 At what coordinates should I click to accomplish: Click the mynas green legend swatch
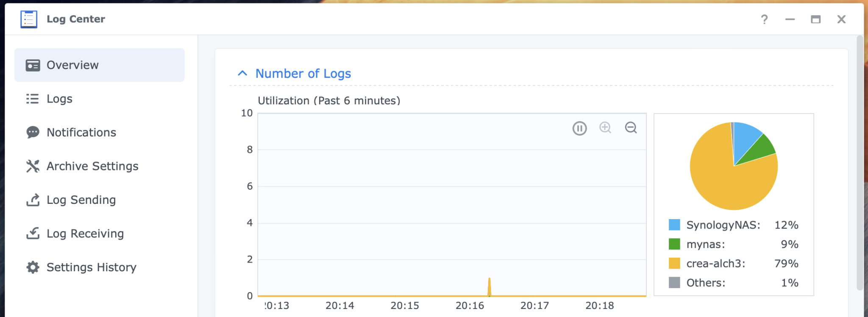[674, 244]
